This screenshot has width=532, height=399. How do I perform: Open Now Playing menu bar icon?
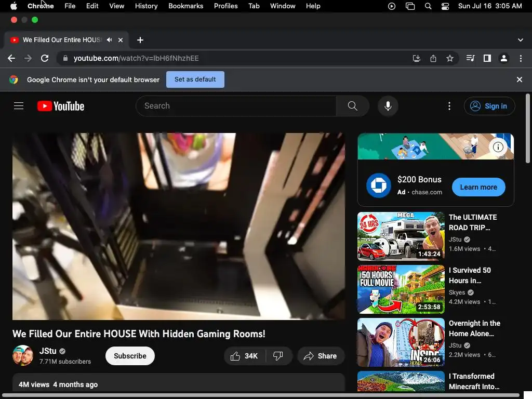coord(392,6)
